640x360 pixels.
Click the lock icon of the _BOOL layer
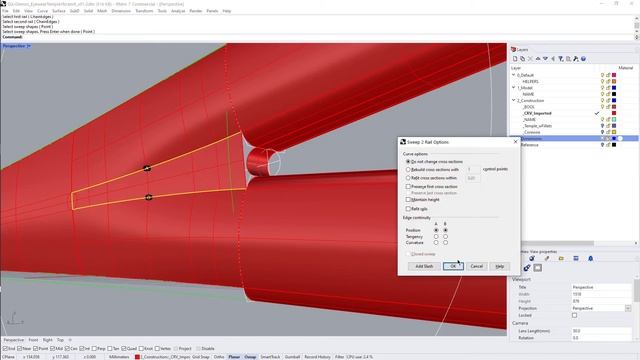point(608,107)
